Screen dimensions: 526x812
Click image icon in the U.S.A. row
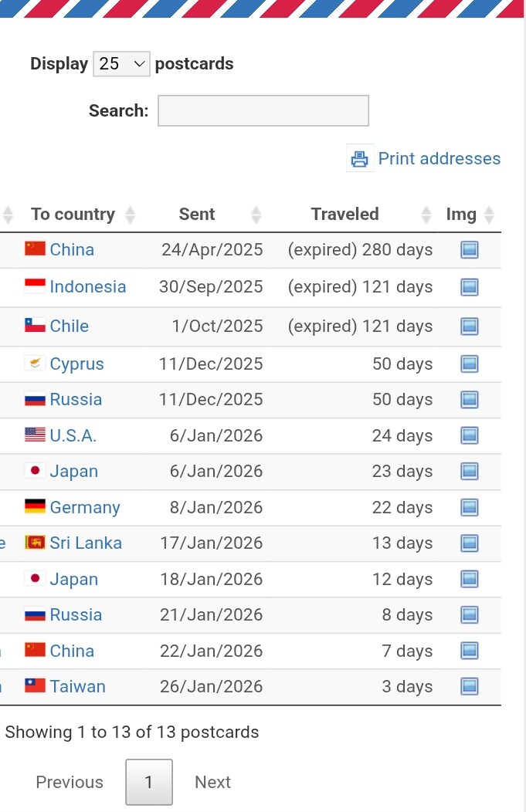(469, 435)
